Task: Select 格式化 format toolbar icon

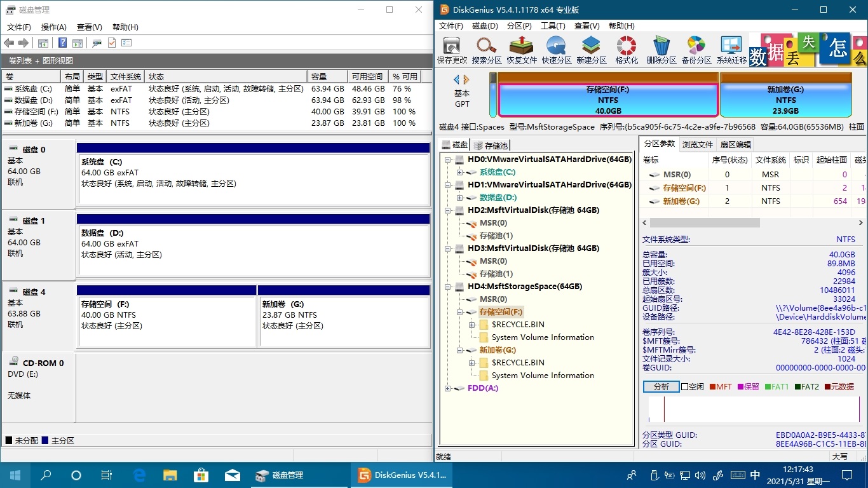Action: pos(627,50)
